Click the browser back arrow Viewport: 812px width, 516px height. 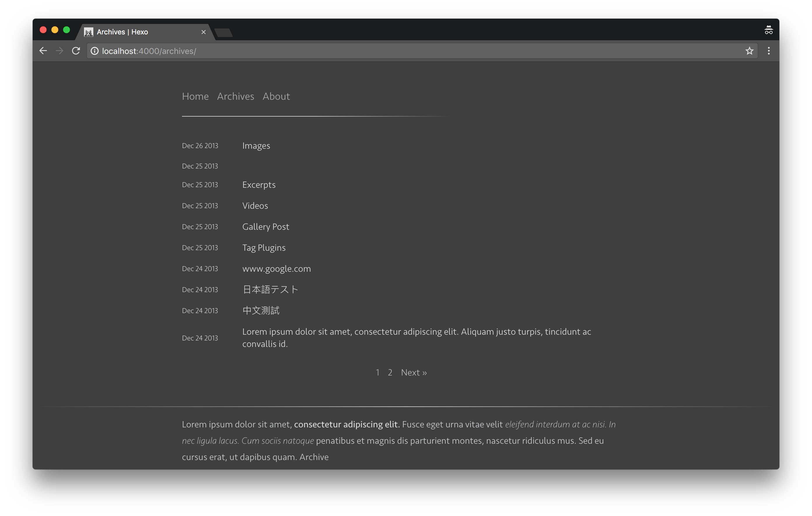point(43,51)
